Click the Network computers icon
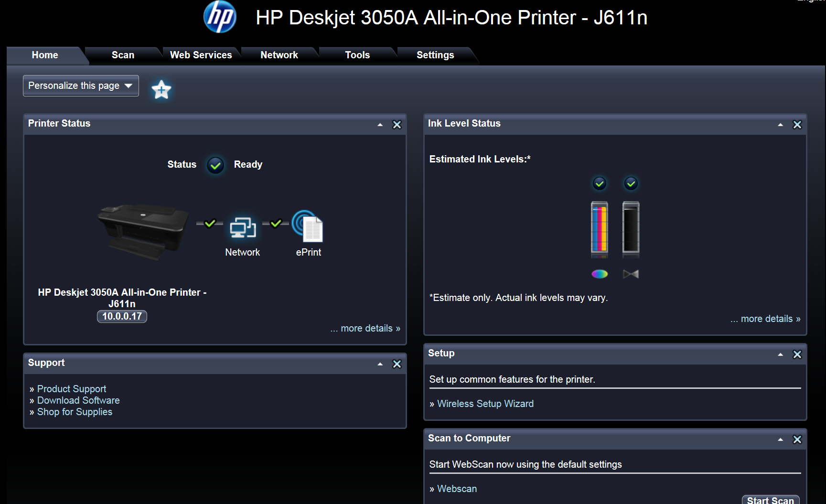 coord(243,228)
